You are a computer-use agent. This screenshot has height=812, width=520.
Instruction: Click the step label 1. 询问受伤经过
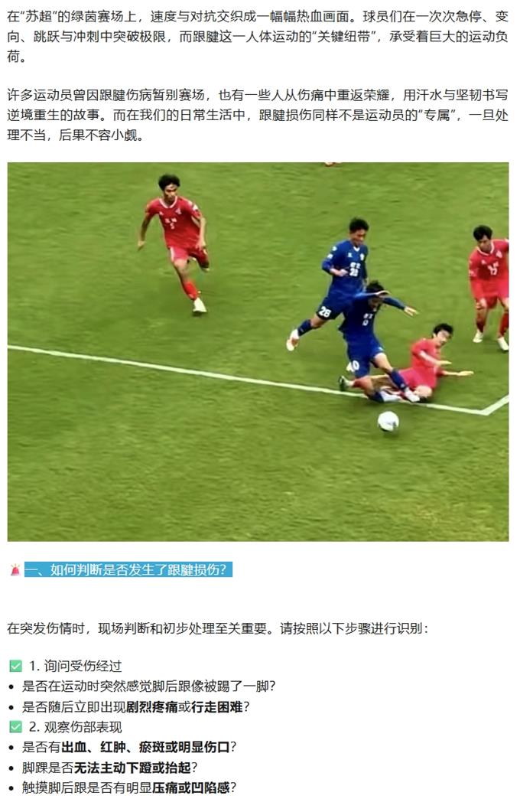(x=75, y=666)
